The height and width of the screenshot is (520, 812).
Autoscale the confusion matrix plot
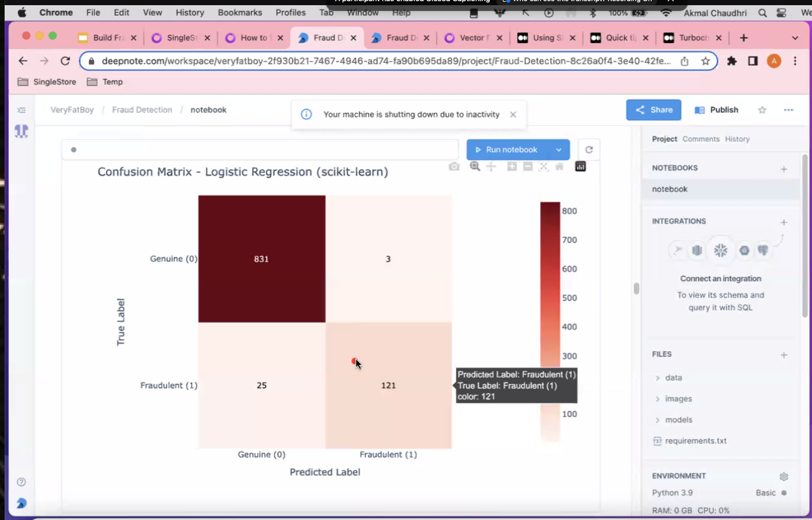[543, 167]
